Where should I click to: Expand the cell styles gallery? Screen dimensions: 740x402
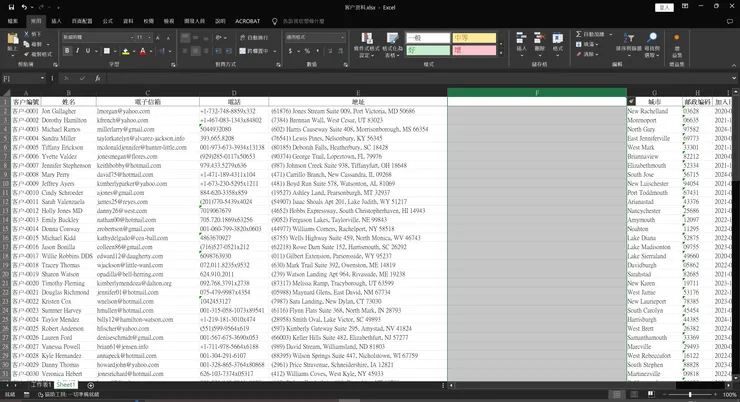501,53
